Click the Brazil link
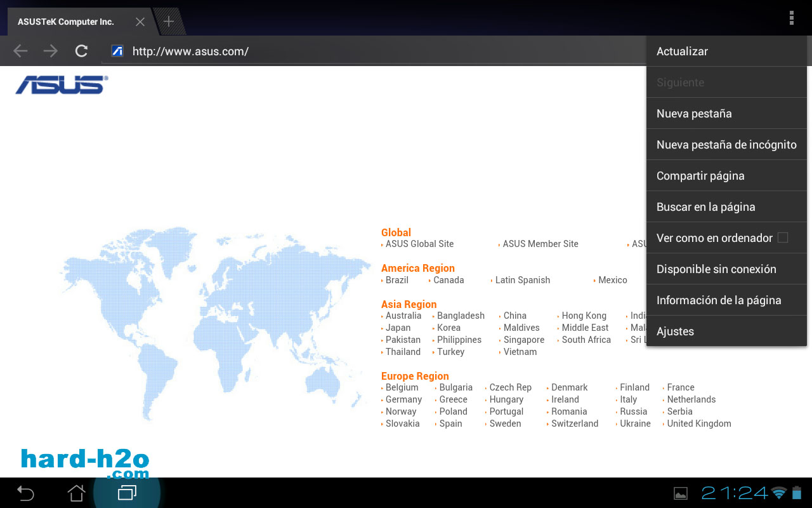The height and width of the screenshot is (508, 812). 397,280
